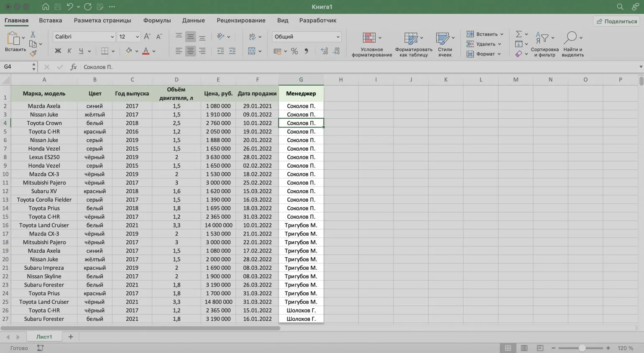Select cell with Toyota Land Cruiser in row 16
Image resolution: width=644 pixels, height=353 pixels.
point(44,225)
